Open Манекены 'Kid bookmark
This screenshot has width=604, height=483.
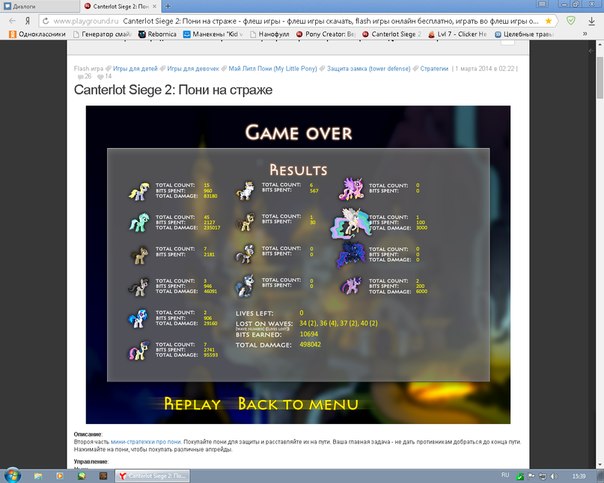pyautogui.click(x=213, y=34)
